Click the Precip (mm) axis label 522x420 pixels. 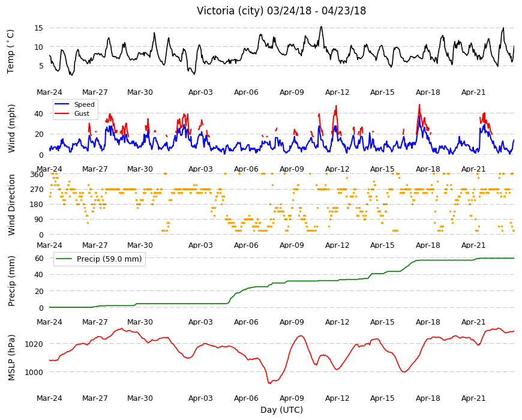click(x=11, y=281)
